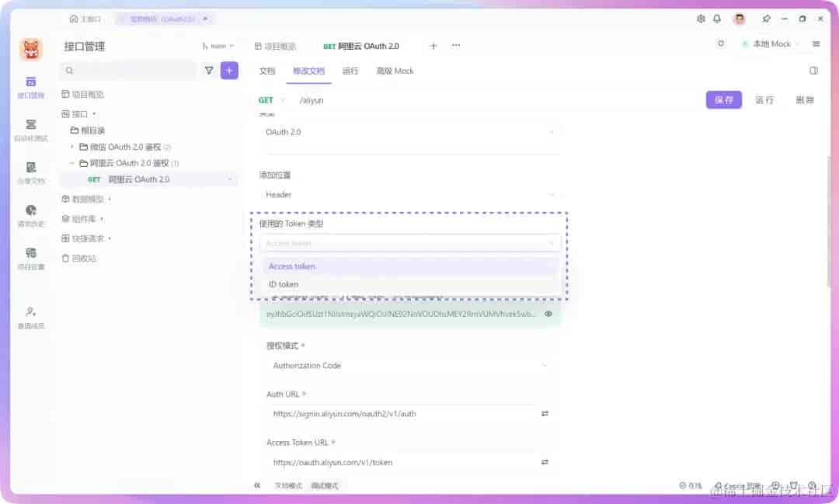Open the settings gear in title bar
The height and width of the screenshot is (504, 839).
(x=701, y=19)
